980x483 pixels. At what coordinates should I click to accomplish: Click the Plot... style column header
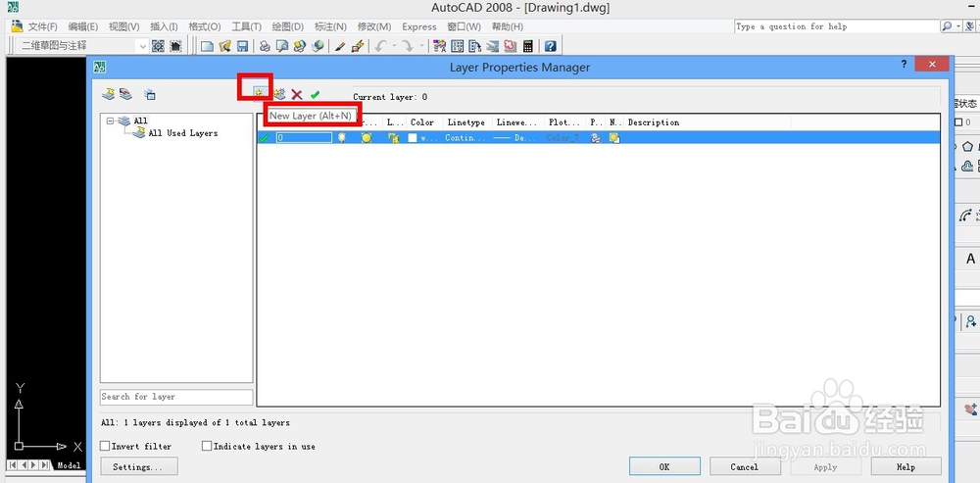tap(565, 122)
